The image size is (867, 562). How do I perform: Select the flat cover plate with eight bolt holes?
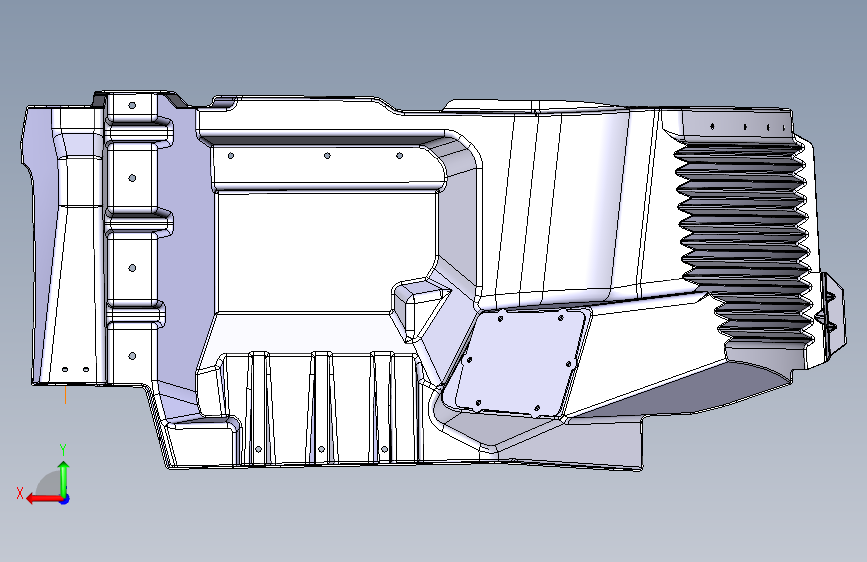(x=519, y=362)
